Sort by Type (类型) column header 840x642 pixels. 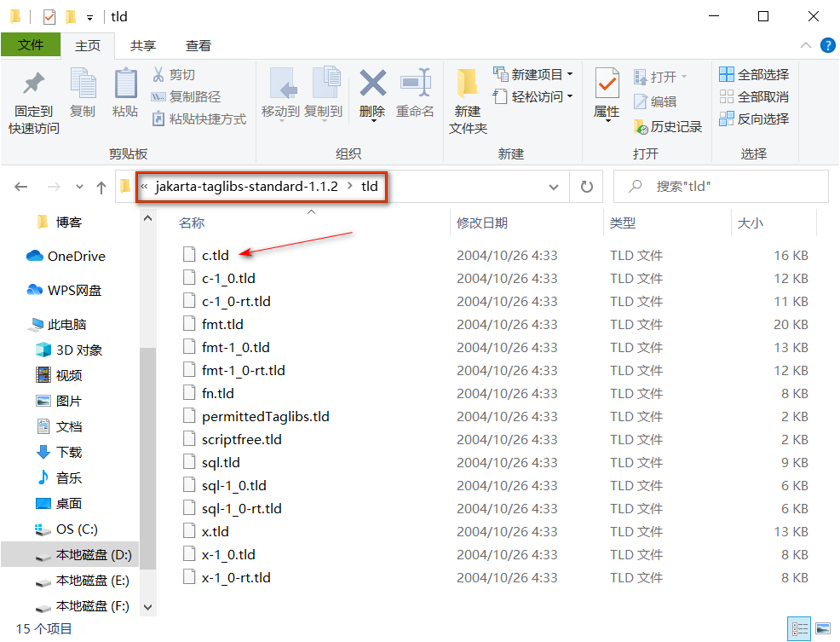pyautogui.click(x=623, y=223)
